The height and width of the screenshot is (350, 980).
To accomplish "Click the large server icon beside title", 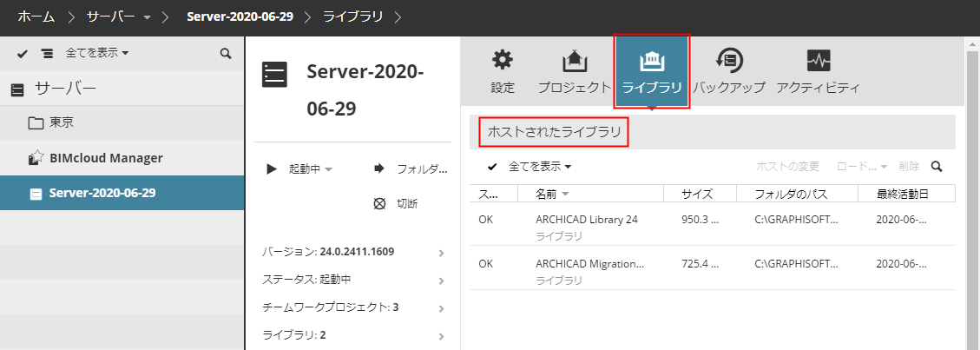I will (274, 75).
